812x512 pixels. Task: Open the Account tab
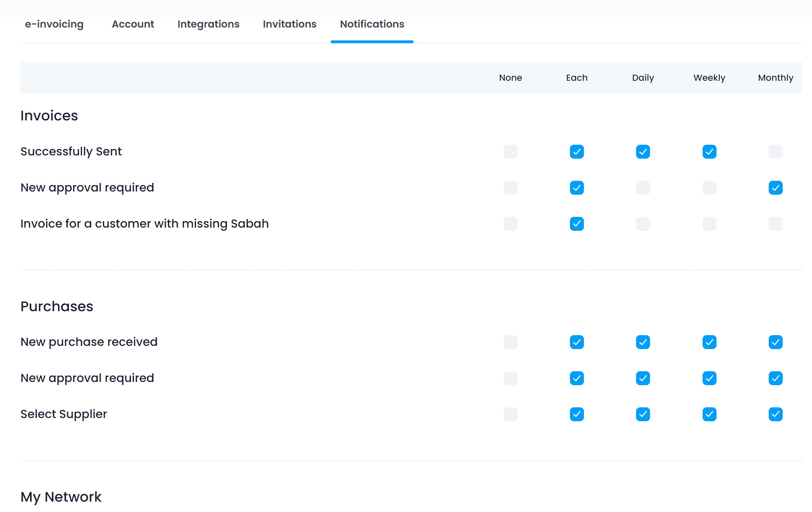tap(133, 24)
